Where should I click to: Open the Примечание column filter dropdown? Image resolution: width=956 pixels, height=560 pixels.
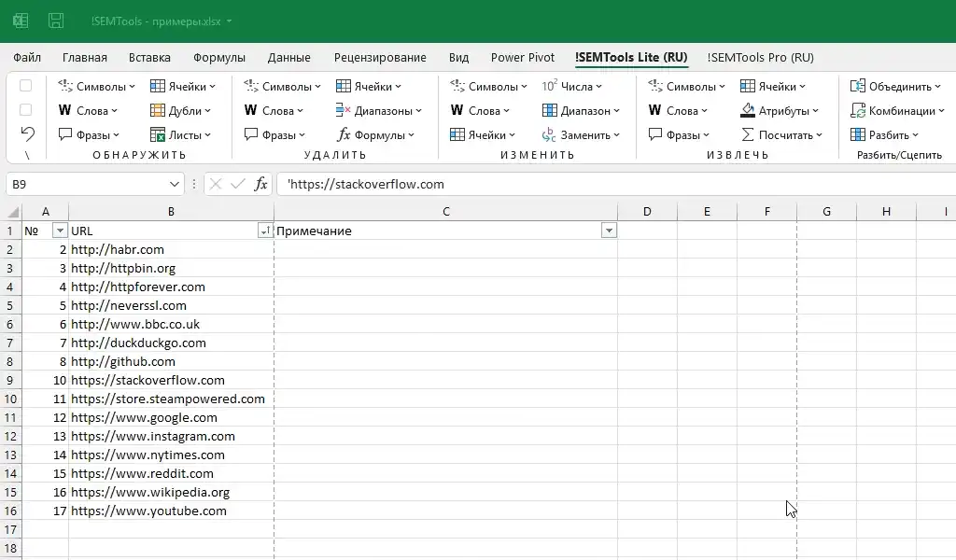[x=609, y=231]
